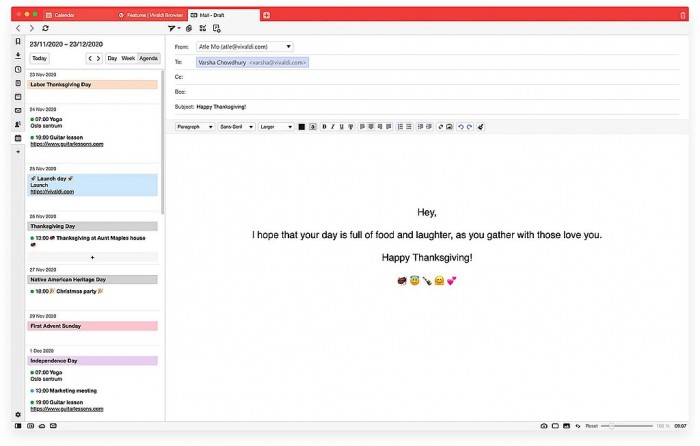Click the Reload page icon
Viewport: 700px width, 446px height.
pyautogui.click(x=46, y=28)
